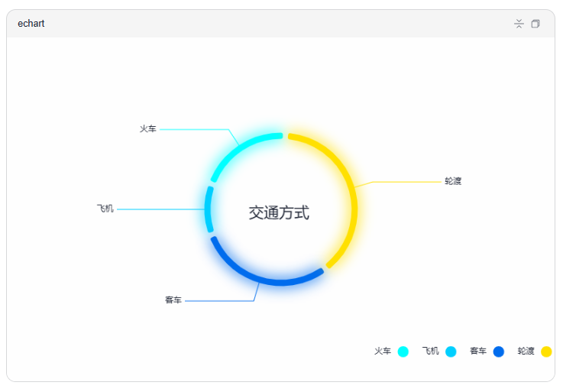Screen dimensions: 563x392
Task: Toggle 客车 series via dark blue legend dot
Action: pos(499,352)
